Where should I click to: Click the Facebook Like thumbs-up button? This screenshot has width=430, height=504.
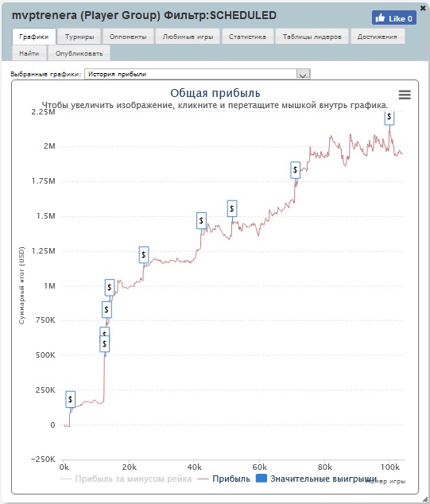click(394, 17)
